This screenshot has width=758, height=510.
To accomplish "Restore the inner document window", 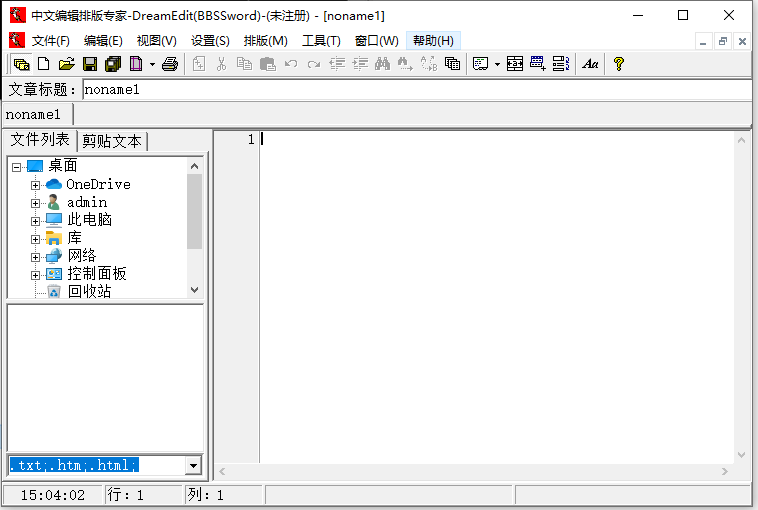I will coord(723,42).
